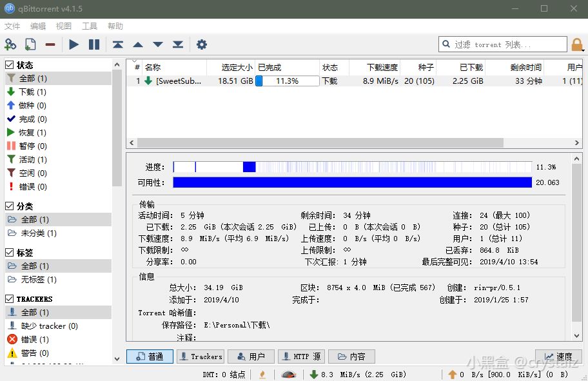Click the Delete torrent icon
The width and height of the screenshot is (588, 381).
tap(49, 44)
